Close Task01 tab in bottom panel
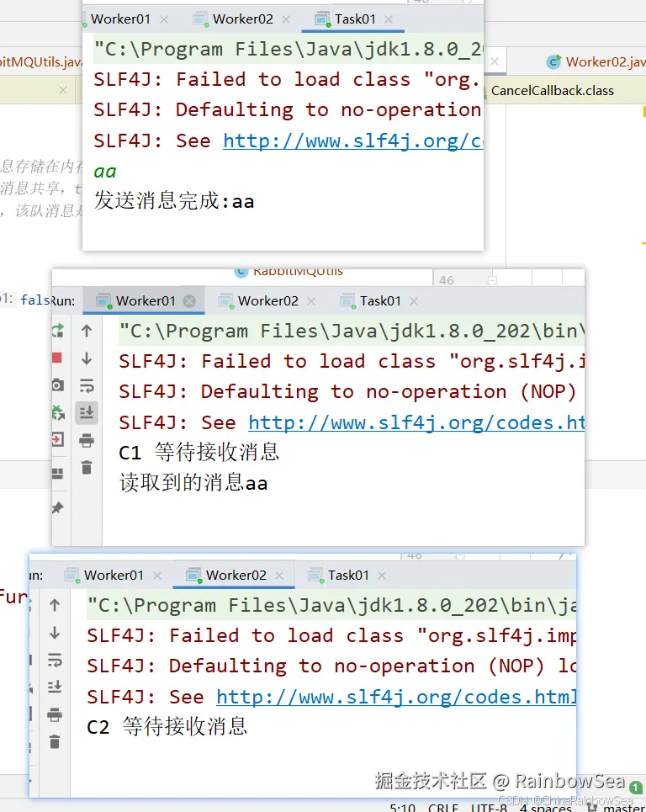 pyautogui.click(x=382, y=576)
